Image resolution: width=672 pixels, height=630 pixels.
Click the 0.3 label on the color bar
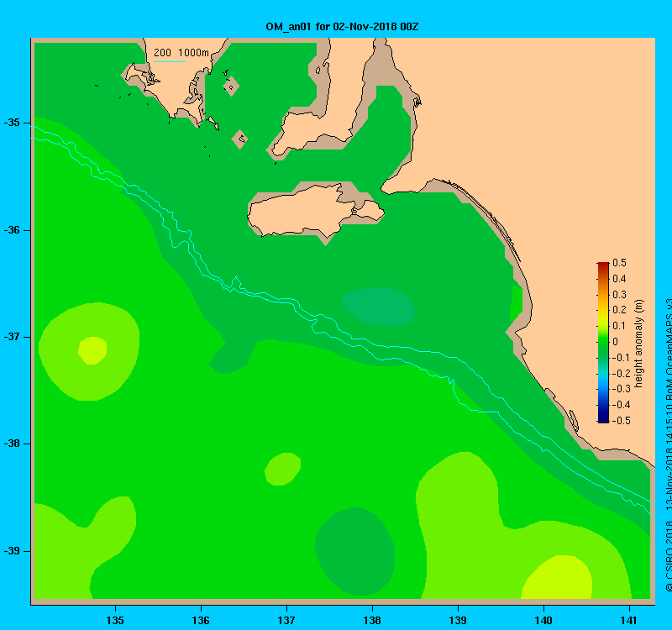point(619,295)
